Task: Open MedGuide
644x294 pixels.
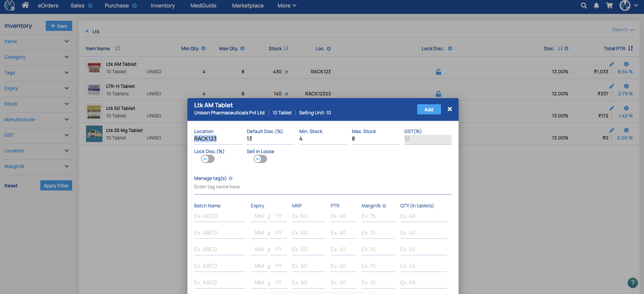Action: pyautogui.click(x=203, y=6)
